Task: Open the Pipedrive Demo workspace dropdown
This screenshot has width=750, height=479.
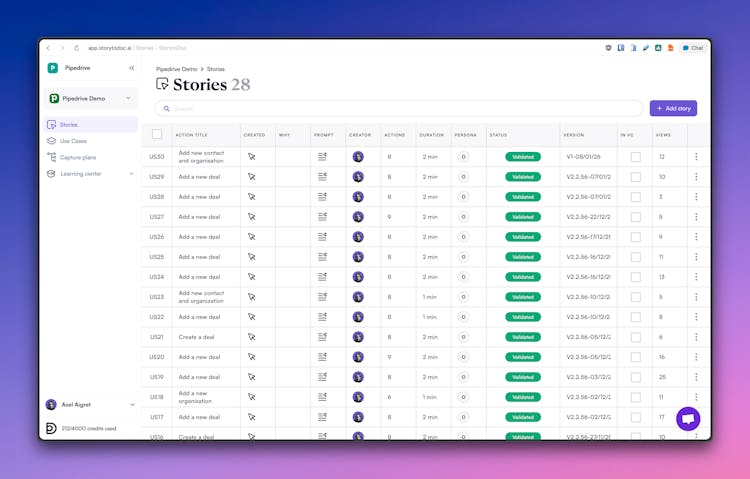Action: pos(91,99)
